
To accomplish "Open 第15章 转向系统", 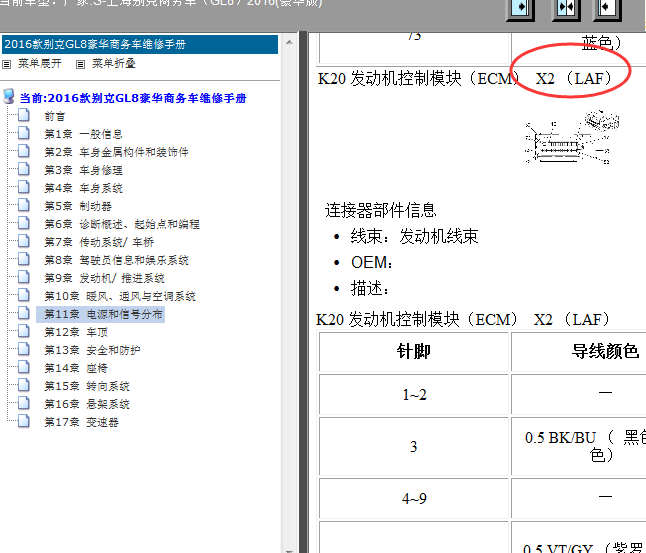I will (x=87, y=386).
